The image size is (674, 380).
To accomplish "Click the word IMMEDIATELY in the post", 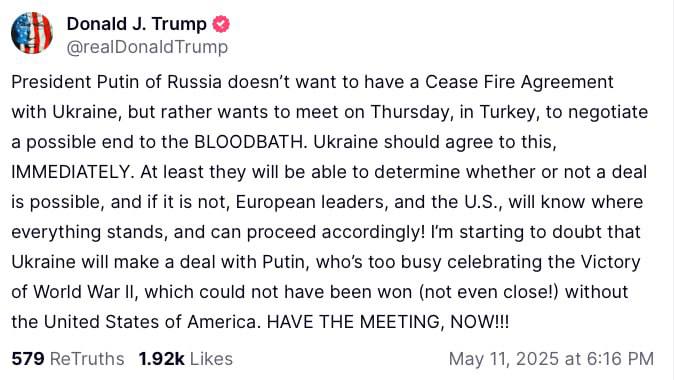I will click(70, 172).
